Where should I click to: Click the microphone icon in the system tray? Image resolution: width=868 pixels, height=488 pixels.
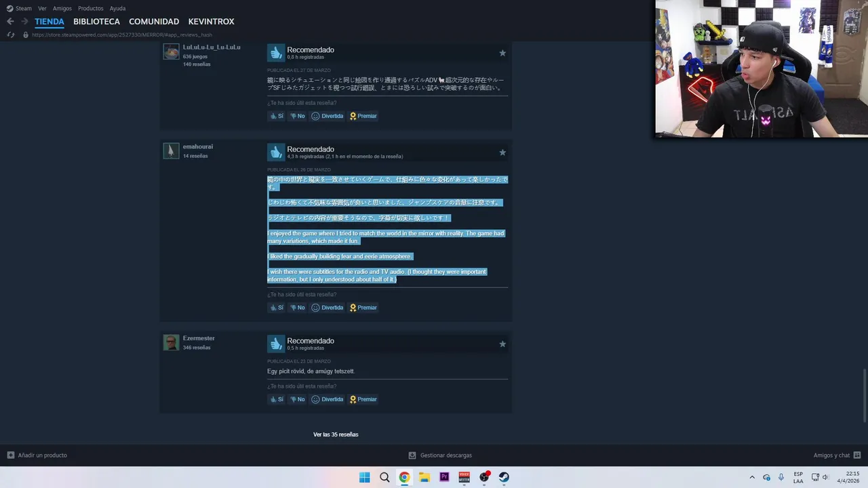(781, 477)
